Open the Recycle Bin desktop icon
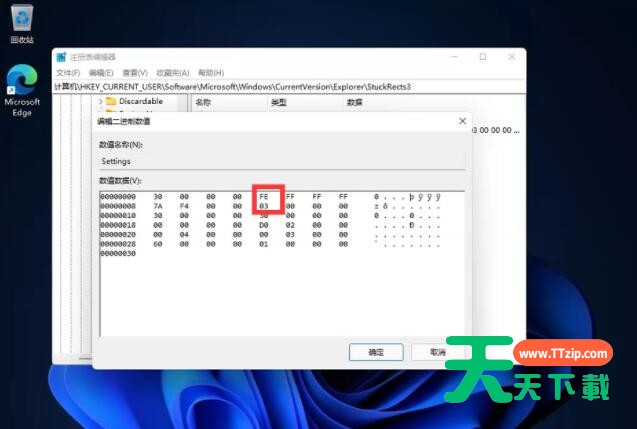Screen dimensions: 637x429 (x=22, y=24)
